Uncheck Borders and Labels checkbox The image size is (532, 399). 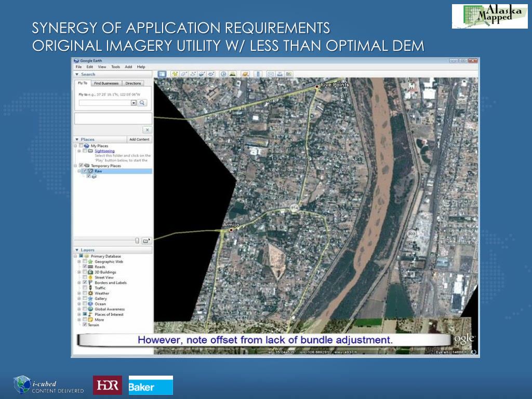(x=85, y=282)
